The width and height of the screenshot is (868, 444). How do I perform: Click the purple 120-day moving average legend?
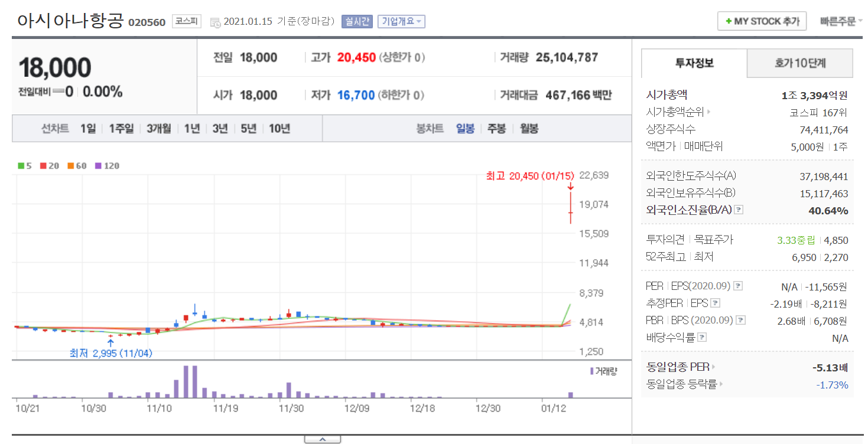(108, 166)
